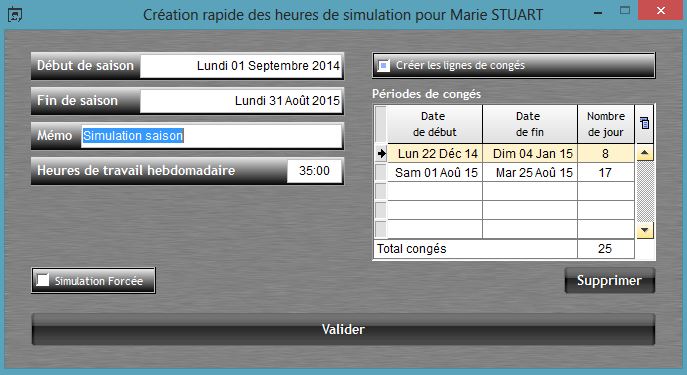Screen dimensions: 687x375
Task: Click the Mémo text field
Action: tap(211, 136)
